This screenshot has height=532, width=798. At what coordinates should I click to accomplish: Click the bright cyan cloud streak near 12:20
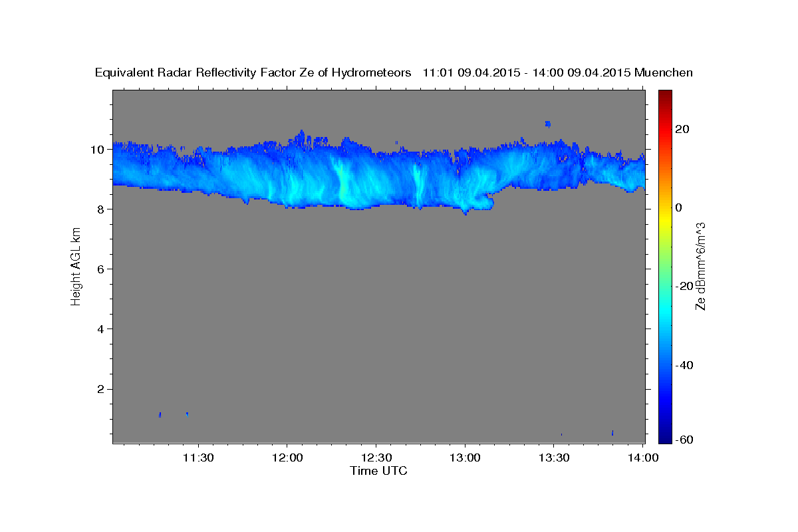click(344, 183)
